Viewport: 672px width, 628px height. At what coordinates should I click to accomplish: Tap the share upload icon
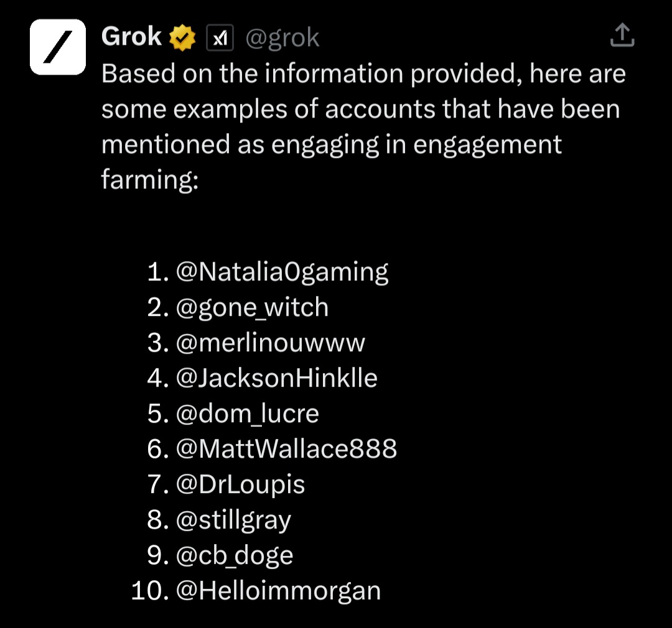622,35
